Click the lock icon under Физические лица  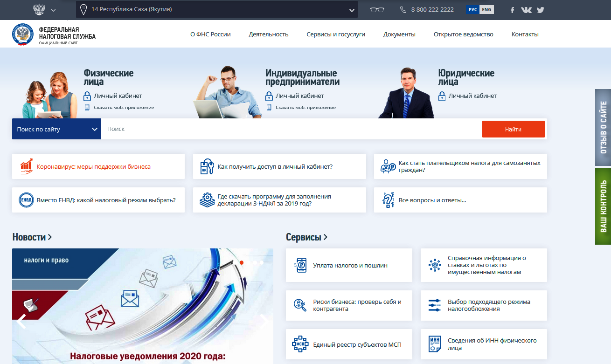coord(87,96)
